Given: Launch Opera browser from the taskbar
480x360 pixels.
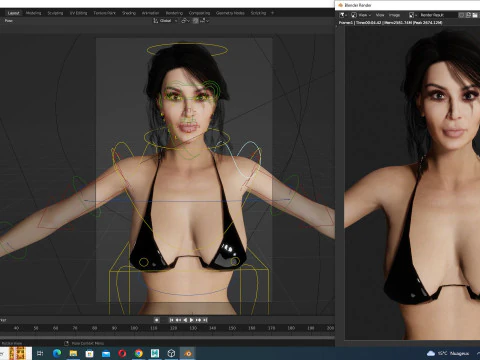Looking at the screenshot, I should 122,353.
